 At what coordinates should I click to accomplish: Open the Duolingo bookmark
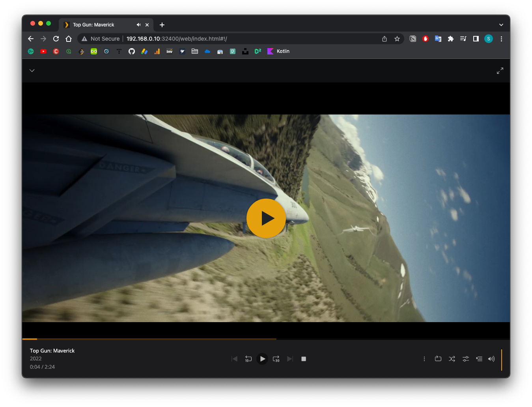[94, 51]
